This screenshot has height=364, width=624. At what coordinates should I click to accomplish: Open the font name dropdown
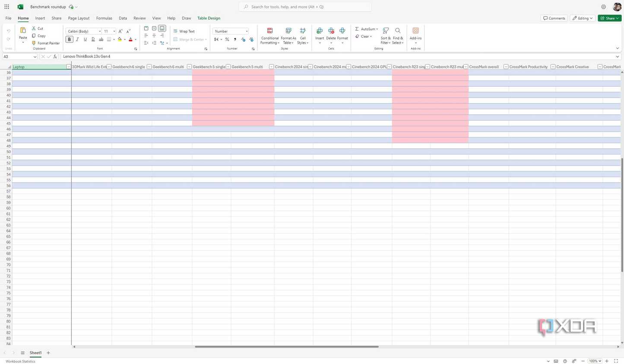pos(100,31)
